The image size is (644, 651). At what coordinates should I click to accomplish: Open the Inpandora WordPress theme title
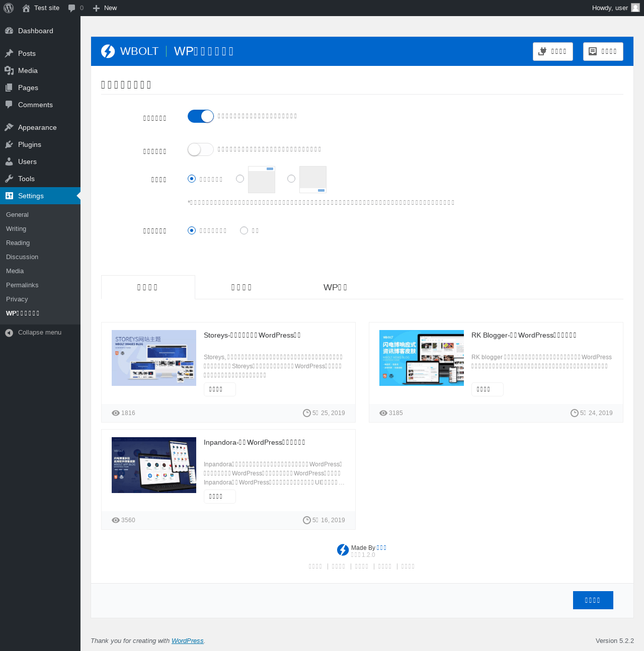click(255, 442)
